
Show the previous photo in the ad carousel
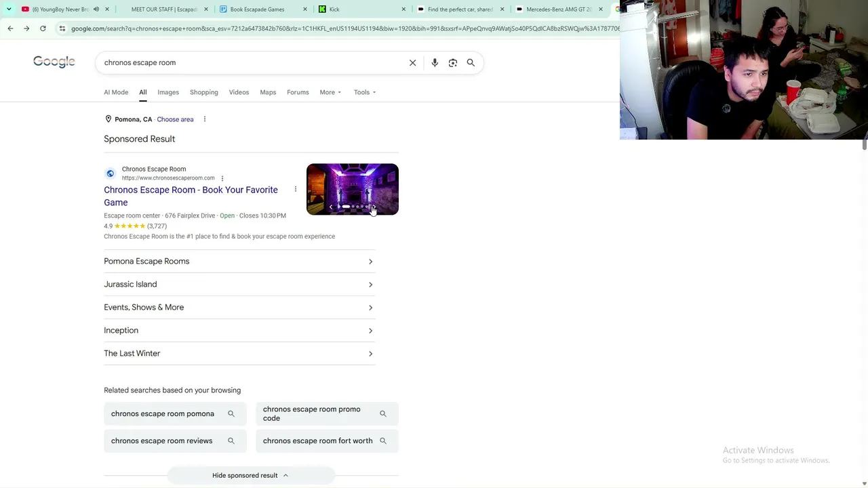coord(331,207)
